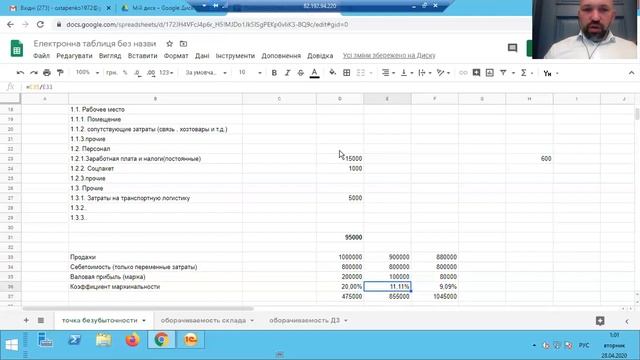Image resolution: width=640 pixels, height=360 pixels.
Task: Open the Дані menu
Action: click(x=202, y=56)
